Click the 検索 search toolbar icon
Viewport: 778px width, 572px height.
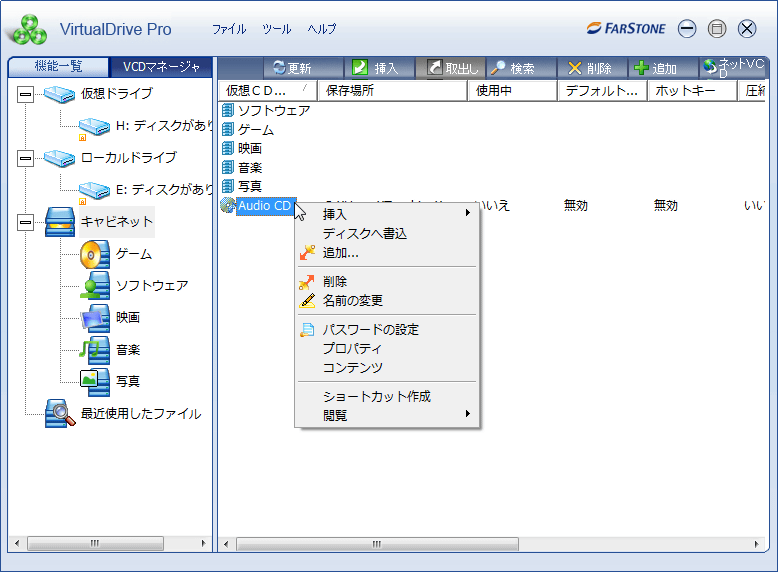point(498,68)
